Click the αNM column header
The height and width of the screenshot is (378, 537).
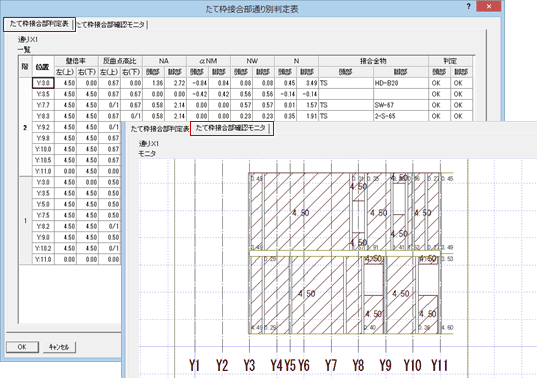tap(209, 61)
